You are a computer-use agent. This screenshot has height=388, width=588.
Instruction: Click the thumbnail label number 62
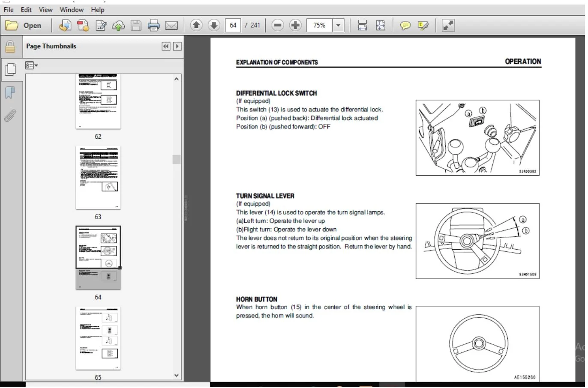(98, 137)
